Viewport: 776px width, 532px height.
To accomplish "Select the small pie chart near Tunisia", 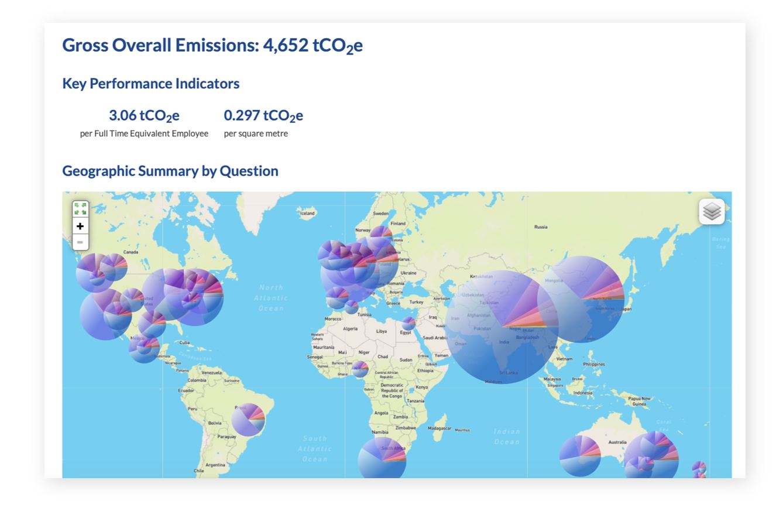I will coord(351,307).
